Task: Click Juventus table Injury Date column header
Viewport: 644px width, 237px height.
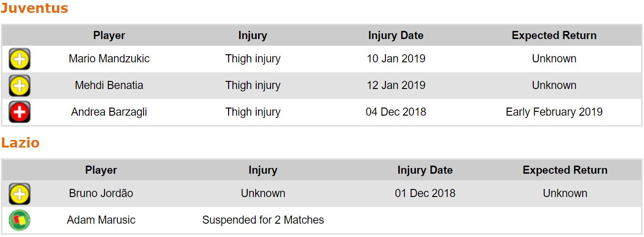Action: point(395,36)
